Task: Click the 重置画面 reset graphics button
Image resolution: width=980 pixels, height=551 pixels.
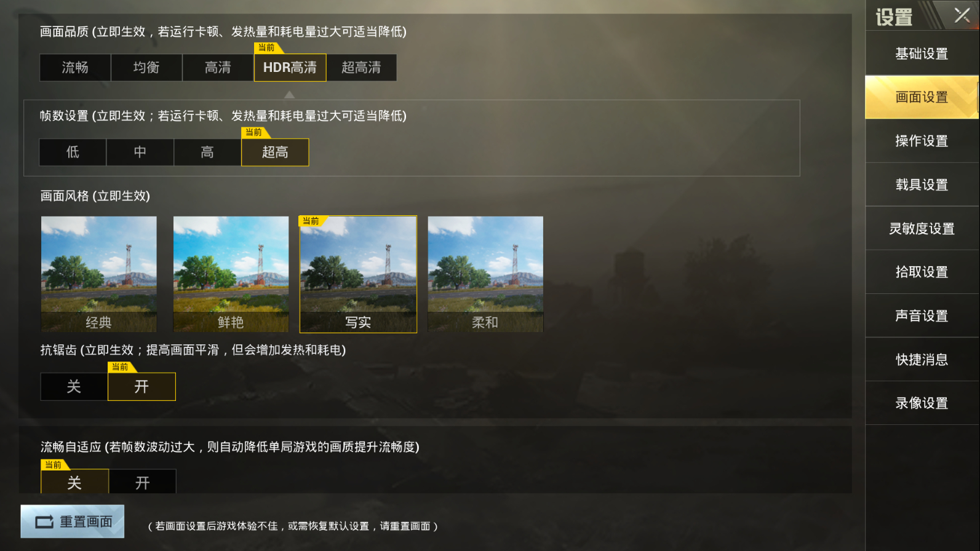Action: (73, 521)
